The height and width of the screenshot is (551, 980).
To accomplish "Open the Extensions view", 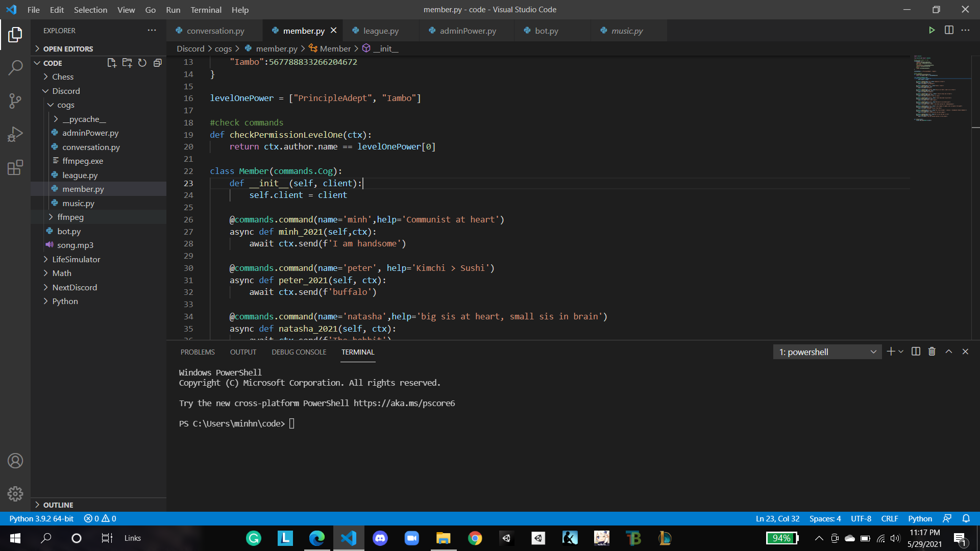I will point(15,168).
